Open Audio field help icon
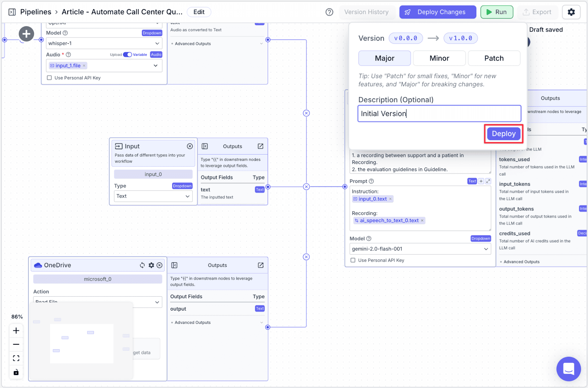 (x=68, y=55)
